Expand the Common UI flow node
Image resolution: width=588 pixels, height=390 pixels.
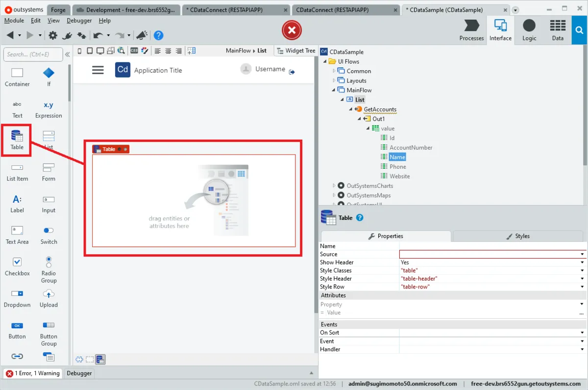[335, 71]
